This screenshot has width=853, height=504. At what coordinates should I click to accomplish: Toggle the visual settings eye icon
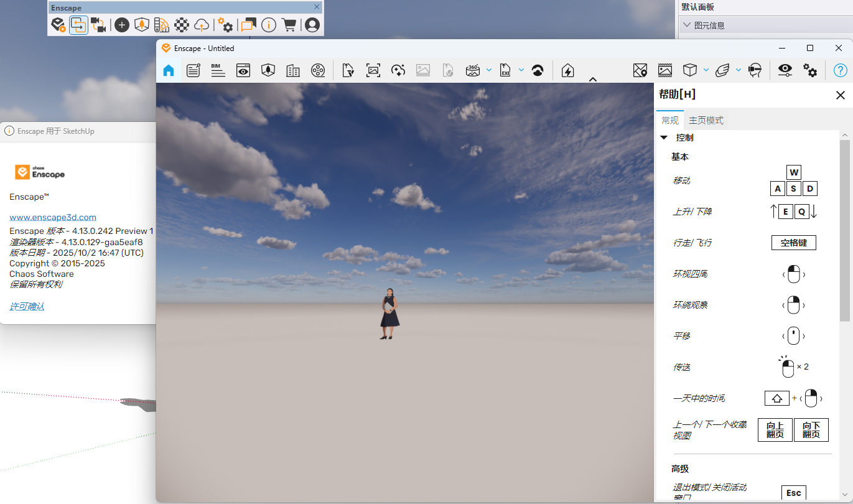tap(785, 71)
